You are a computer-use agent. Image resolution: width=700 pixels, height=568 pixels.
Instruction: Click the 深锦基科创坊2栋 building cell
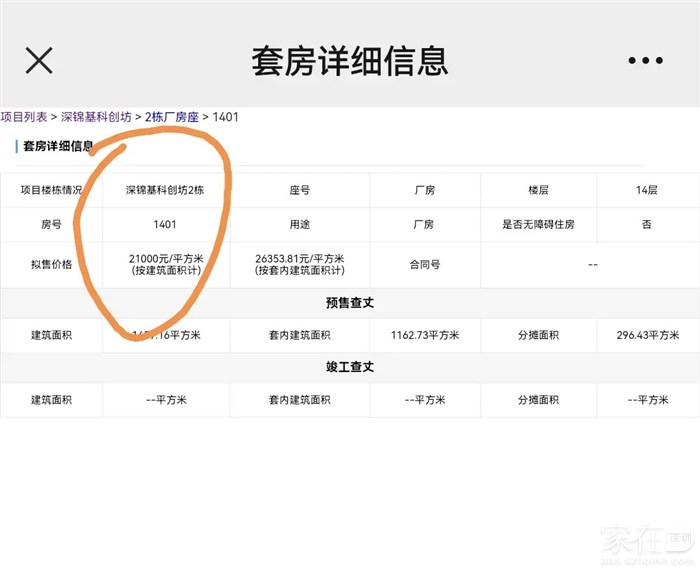point(165,190)
